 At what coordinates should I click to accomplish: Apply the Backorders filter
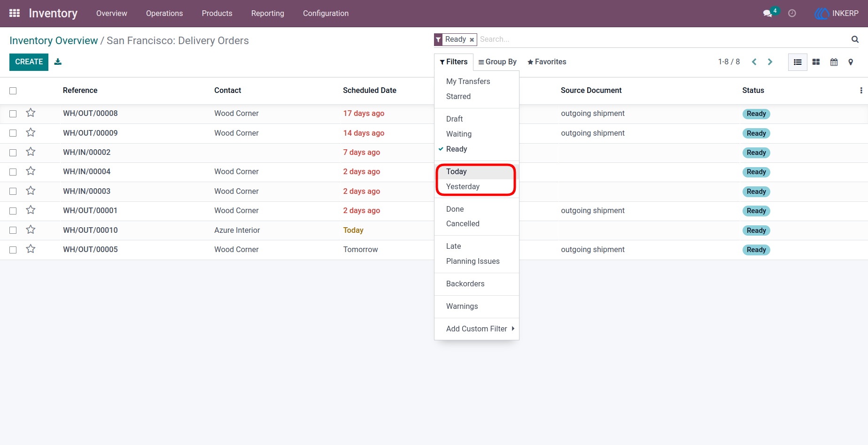pyautogui.click(x=477, y=284)
